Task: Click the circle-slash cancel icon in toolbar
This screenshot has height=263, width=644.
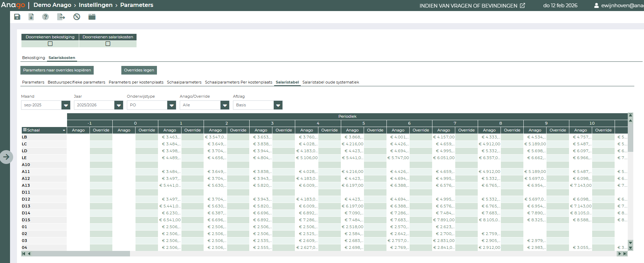Action: 77,17
